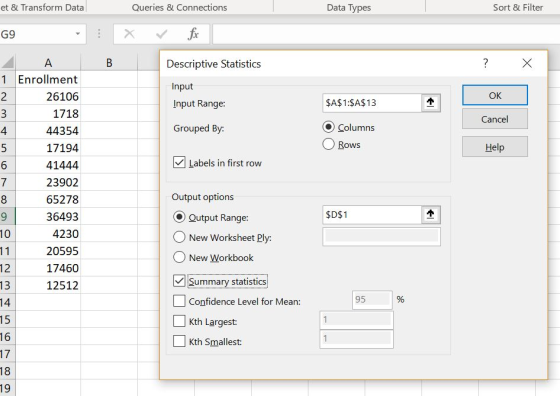560x396 pixels.
Task: Click the Help button
Action: 495,147
